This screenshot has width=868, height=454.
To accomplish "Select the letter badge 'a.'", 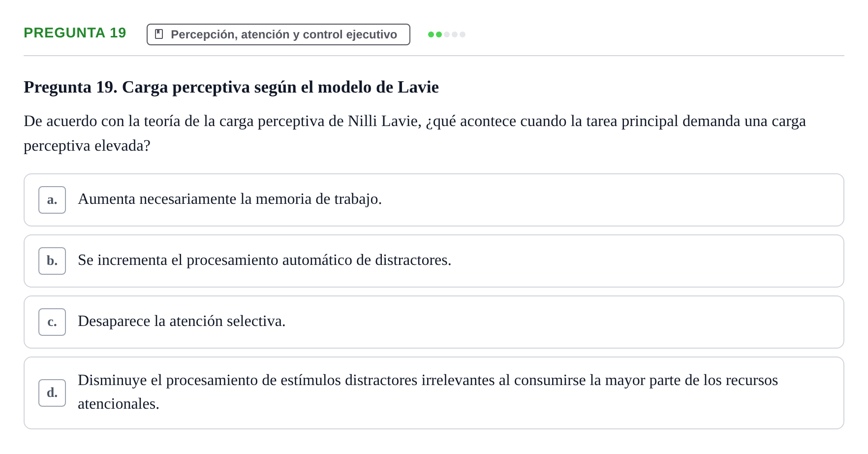I will coord(52,200).
